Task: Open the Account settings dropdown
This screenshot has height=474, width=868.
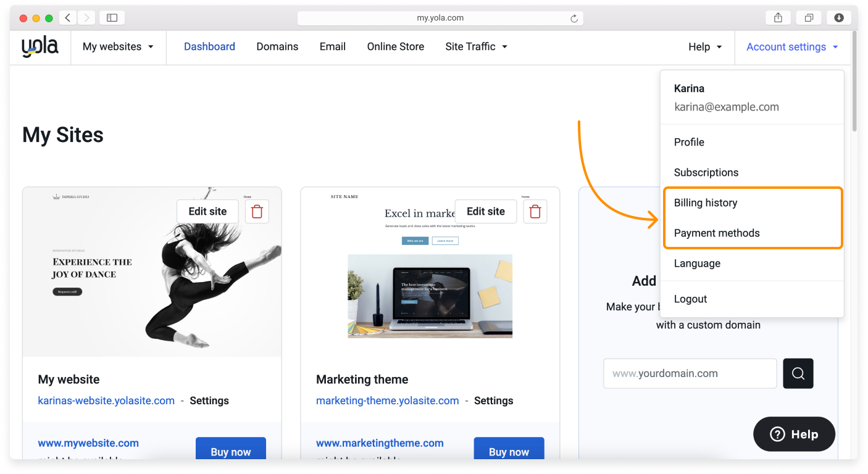Action: click(x=792, y=46)
